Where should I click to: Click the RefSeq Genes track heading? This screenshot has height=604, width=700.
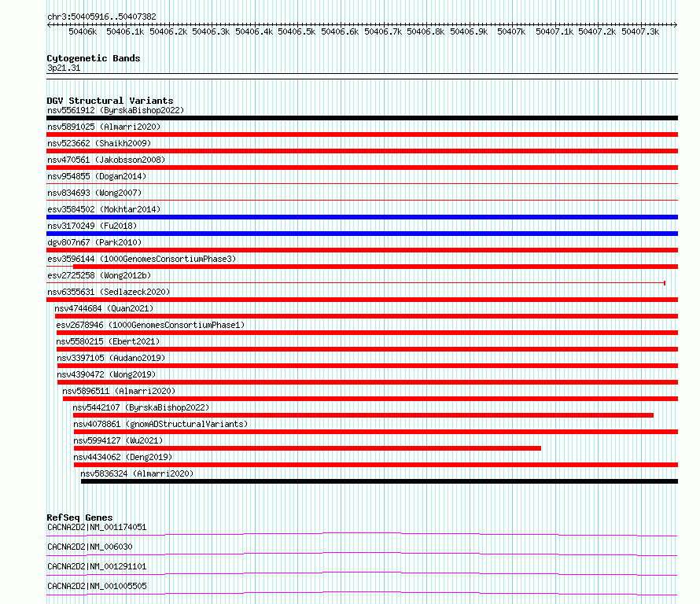(79, 517)
